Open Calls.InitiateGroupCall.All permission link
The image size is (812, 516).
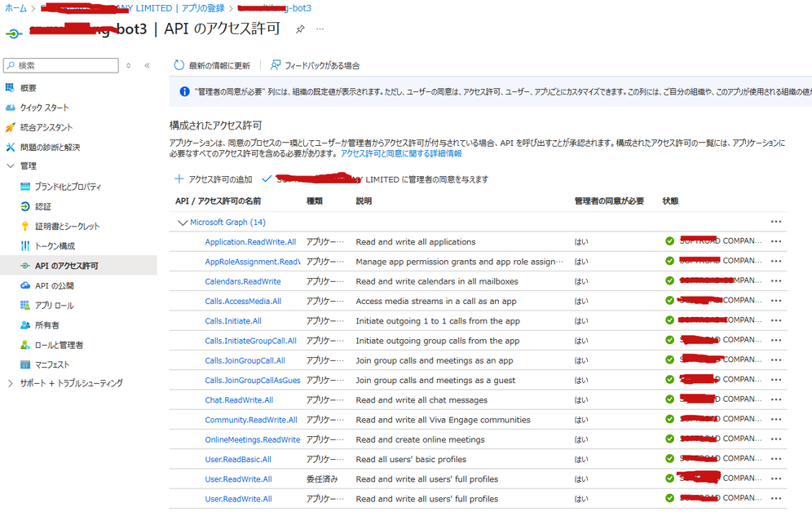click(x=250, y=341)
